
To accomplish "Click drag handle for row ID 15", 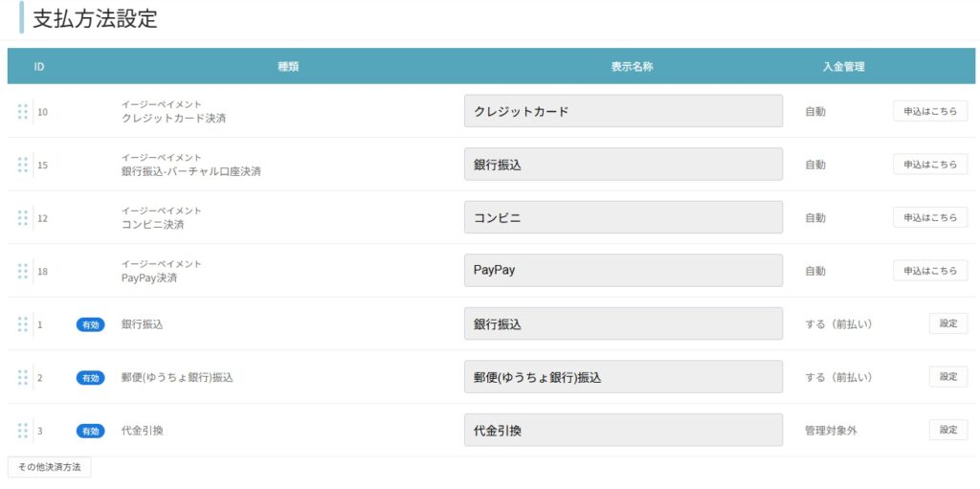I will pos(22,165).
